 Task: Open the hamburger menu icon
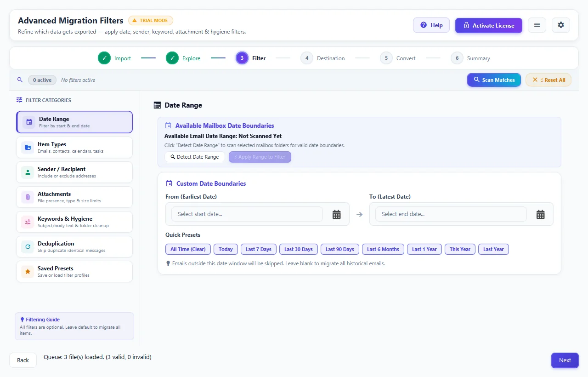[537, 25]
